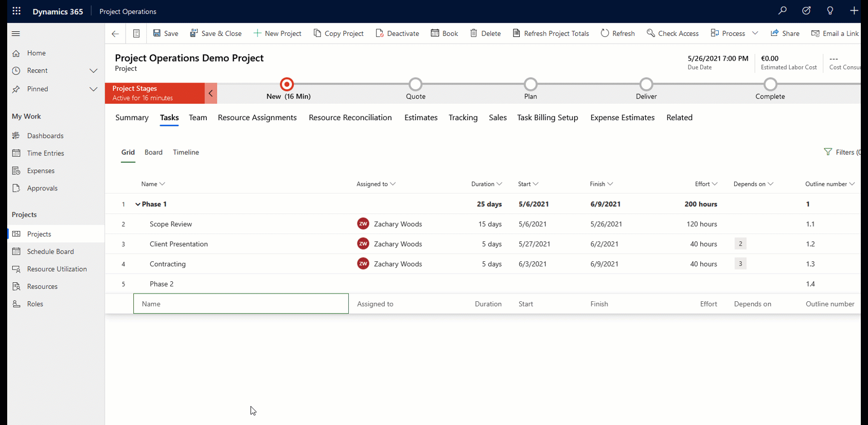Open the assistant lightbulb icon
Viewport: 868px width, 425px height.
tap(830, 11)
